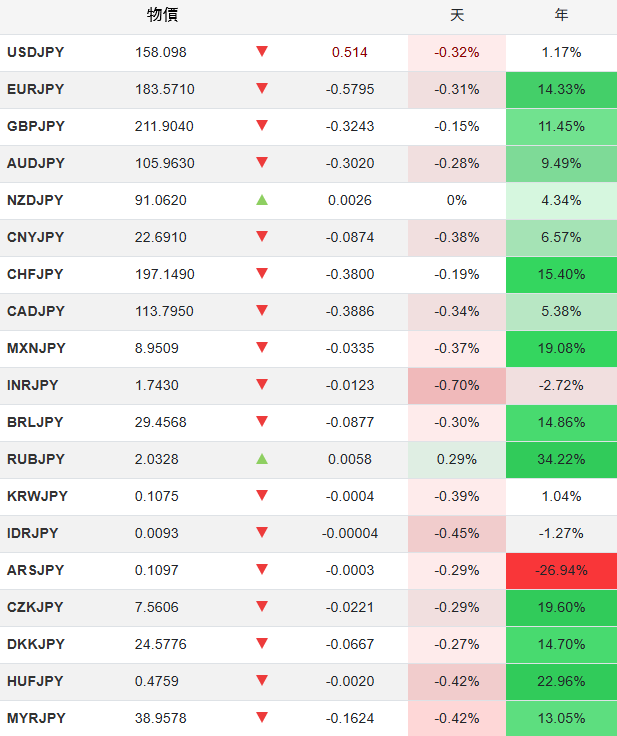Sort by the 天 daily change header
Viewport: 617px width, 736px height.
point(457,15)
